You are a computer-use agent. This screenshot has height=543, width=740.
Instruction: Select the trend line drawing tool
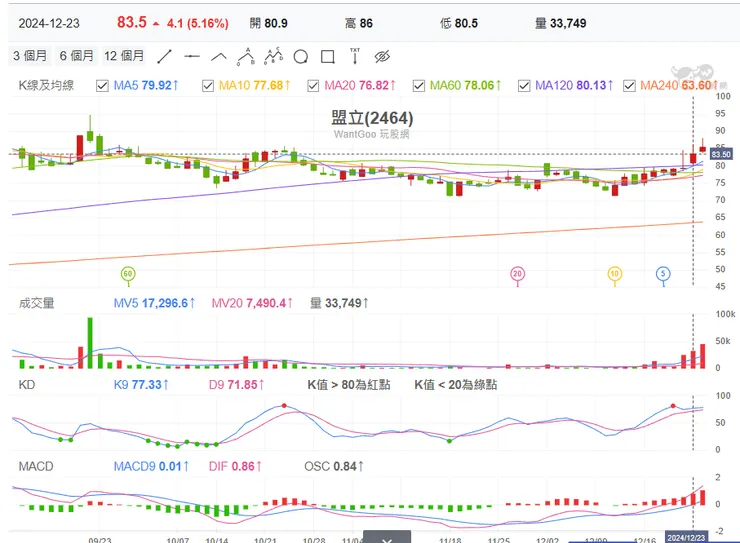tap(164, 57)
